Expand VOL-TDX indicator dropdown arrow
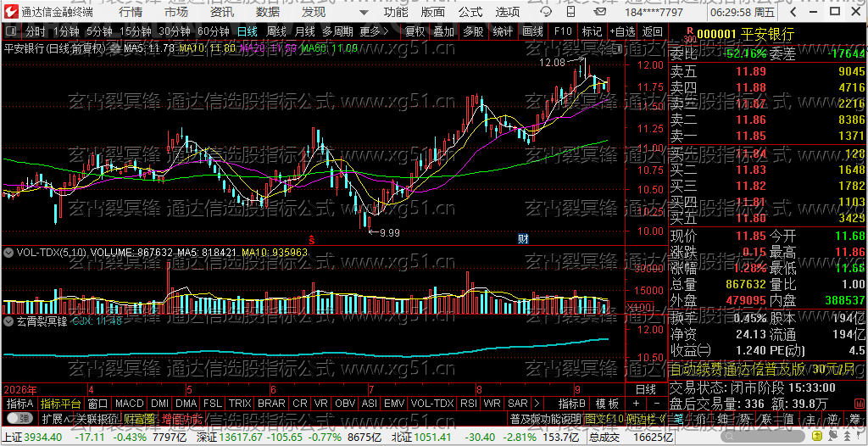Image resolution: width=868 pixels, height=446 pixels. pos(8,253)
